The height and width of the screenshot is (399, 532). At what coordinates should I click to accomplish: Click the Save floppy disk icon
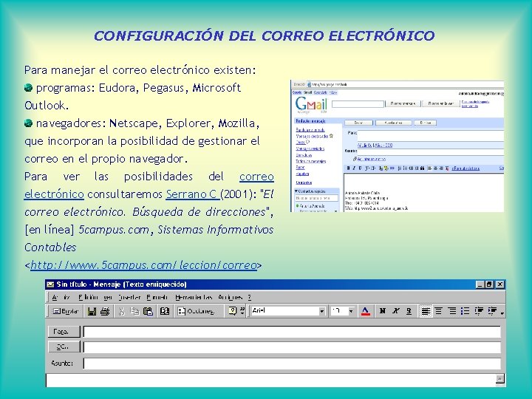[92, 311]
